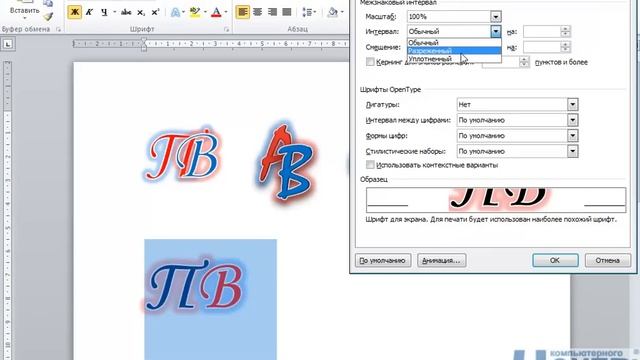This screenshot has width=640, height=360.
Task: Click the bold AB monogram in the document
Action: point(287,163)
